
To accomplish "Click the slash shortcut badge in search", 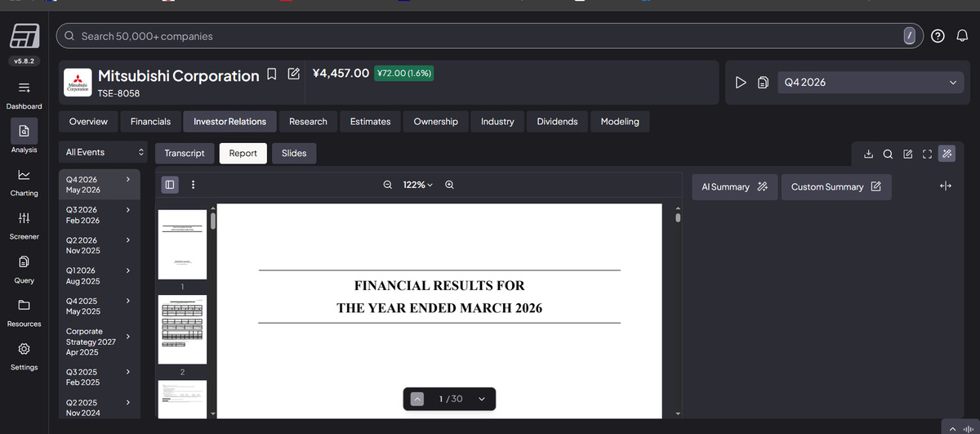I will [x=910, y=36].
